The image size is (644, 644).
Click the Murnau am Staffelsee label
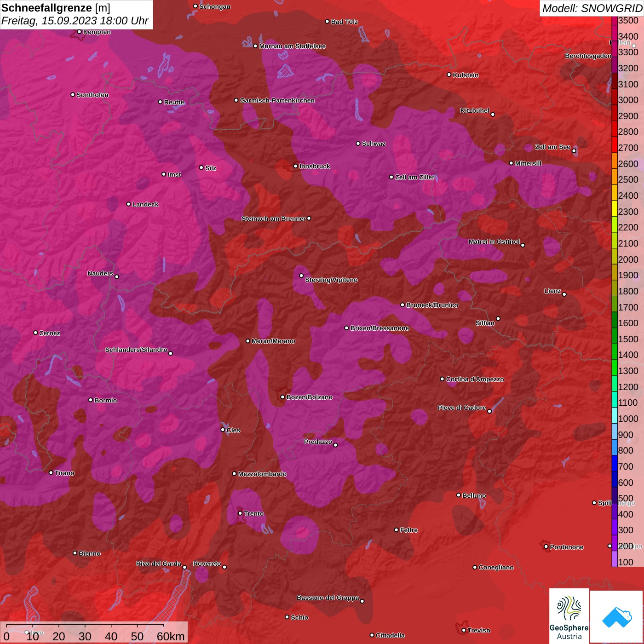pos(292,46)
